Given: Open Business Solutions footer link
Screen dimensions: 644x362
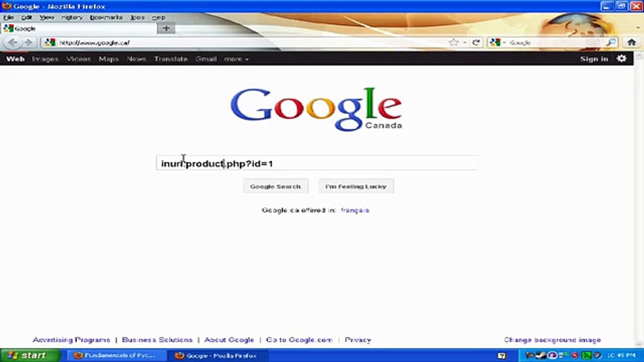Looking at the screenshot, I should (157, 340).
